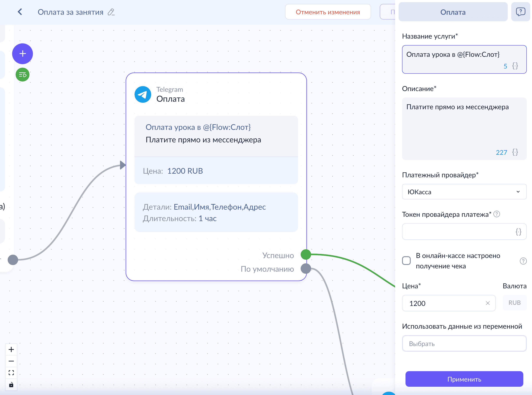The height and width of the screenshot is (395, 532).
Task: Click block text Оплата урока в @{Flow:Слот}
Action: (198, 127)
